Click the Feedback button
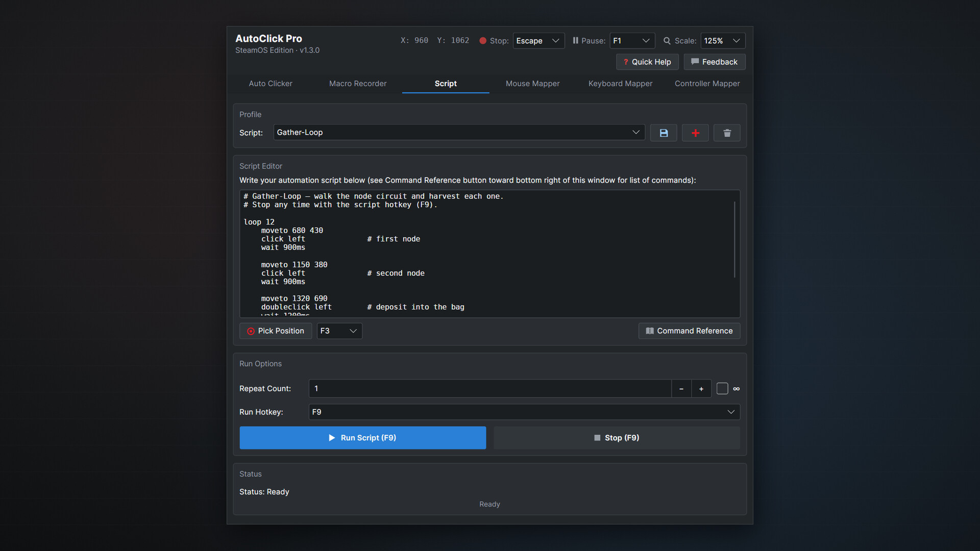The height and width of the screenshot is (551, 980). coord(714,62)
